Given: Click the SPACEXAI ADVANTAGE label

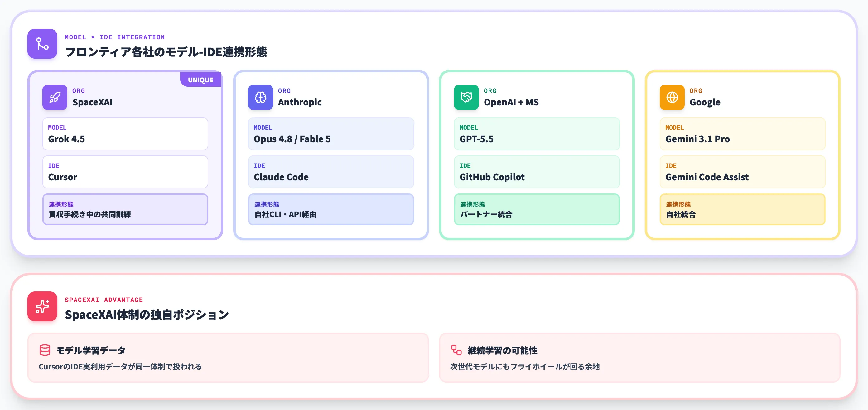Looking at the screenshot, I should (104, 300).
